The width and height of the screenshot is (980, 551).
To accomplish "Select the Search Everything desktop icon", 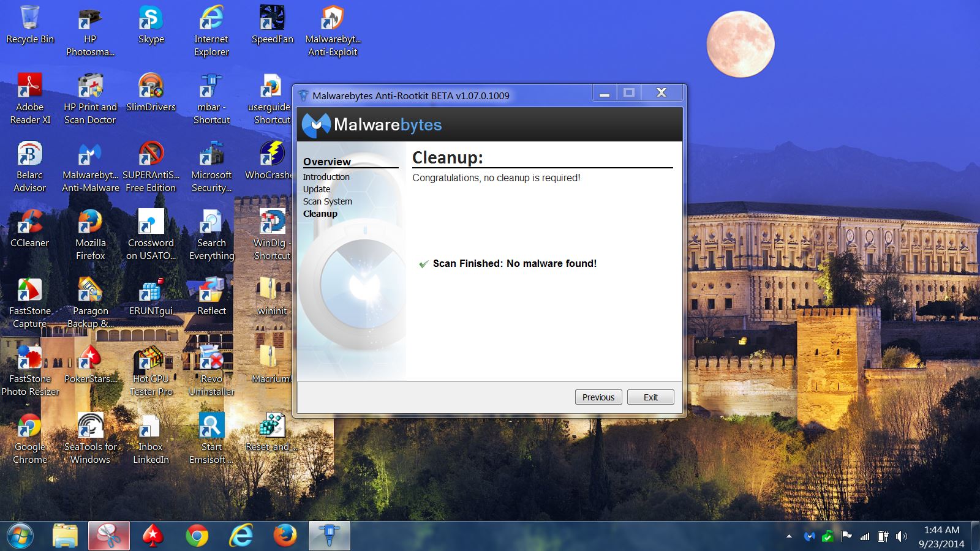I will pos(211,236).
